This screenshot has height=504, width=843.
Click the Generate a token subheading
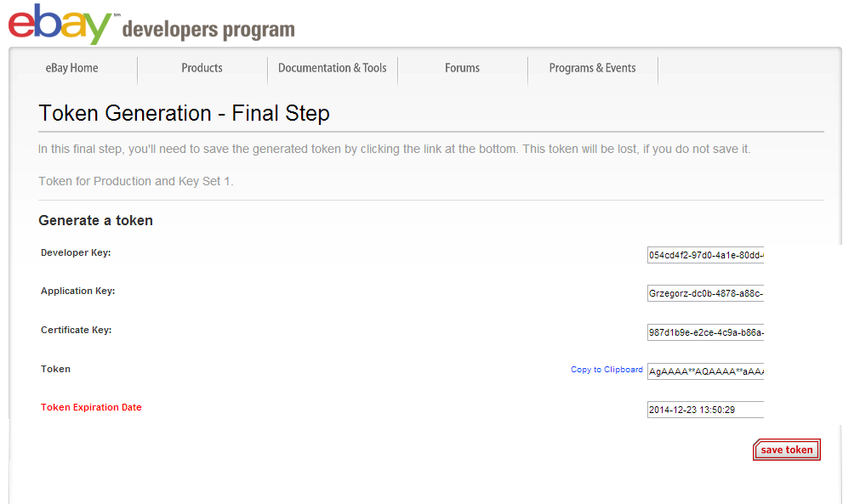[95, 220]
